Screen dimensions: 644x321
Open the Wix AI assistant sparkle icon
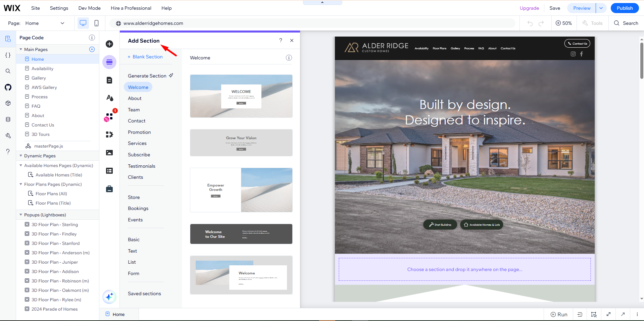(109, 297)
